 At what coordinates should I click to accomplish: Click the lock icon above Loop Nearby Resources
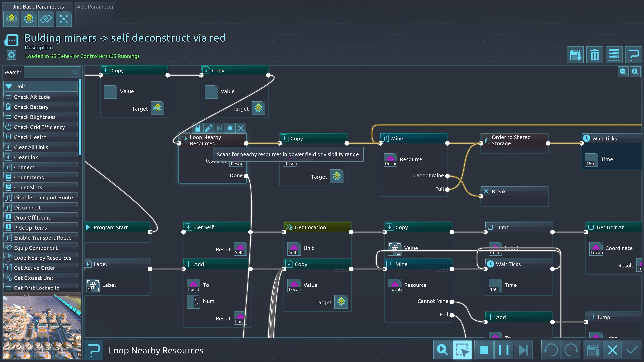[198, 128]
